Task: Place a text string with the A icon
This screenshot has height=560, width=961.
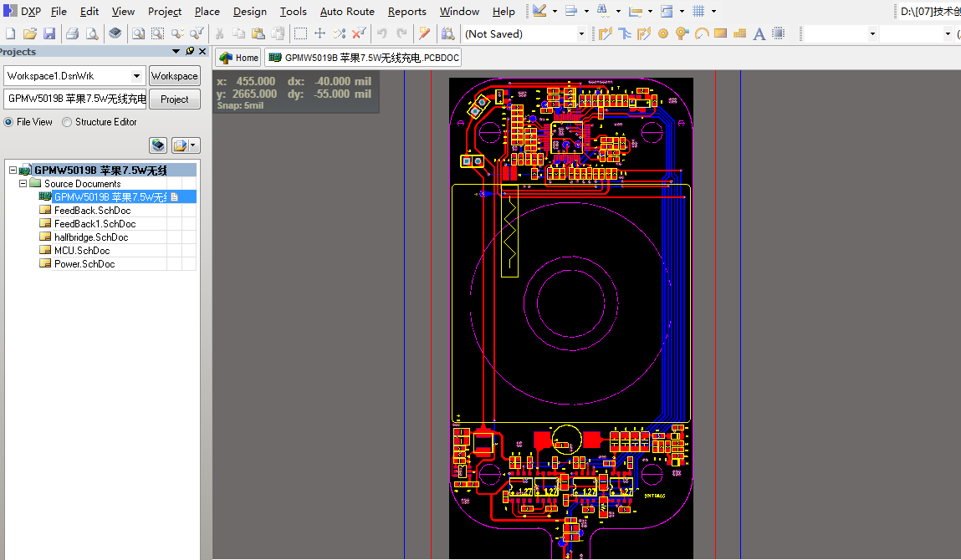Action: [x=759, y=33]
